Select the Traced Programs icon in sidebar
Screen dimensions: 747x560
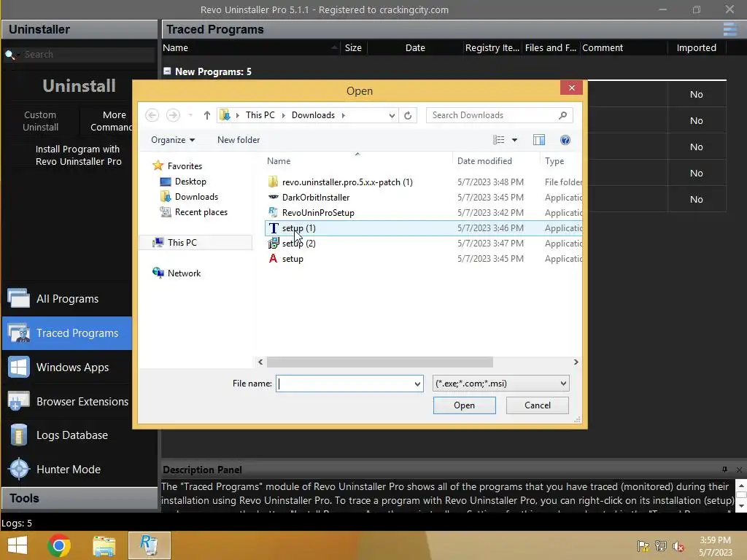pyautogui.click(x=18, y=332)
